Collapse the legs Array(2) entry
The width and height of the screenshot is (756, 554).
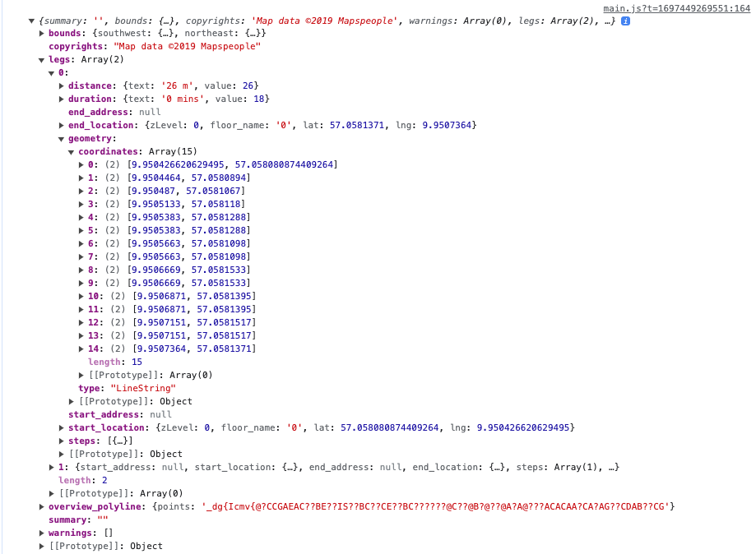point(42,60)
